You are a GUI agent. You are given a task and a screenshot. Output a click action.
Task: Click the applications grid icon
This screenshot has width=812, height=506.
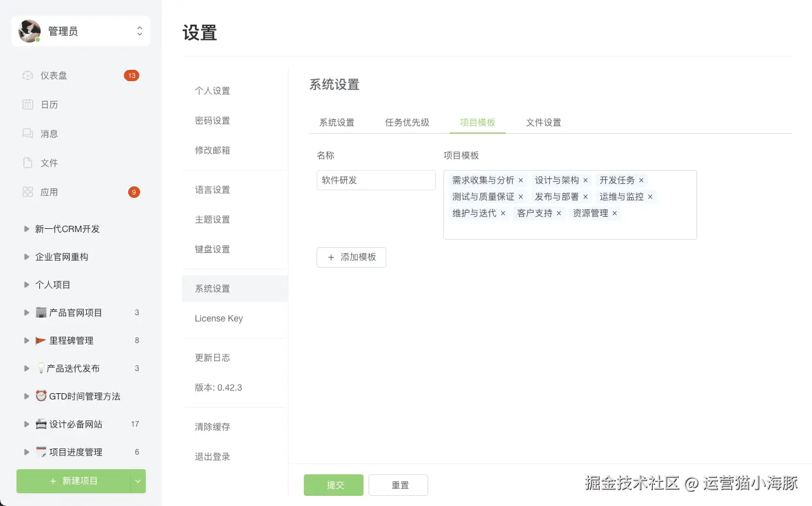pos(27,192)
